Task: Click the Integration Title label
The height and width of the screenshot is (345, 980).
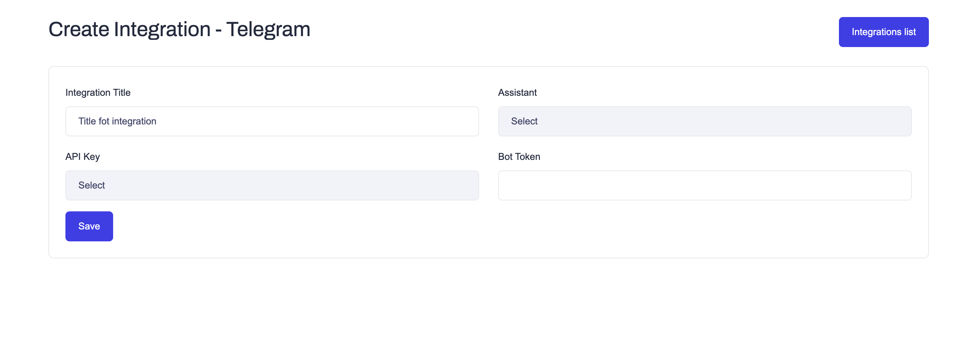Action: (98, 92)
